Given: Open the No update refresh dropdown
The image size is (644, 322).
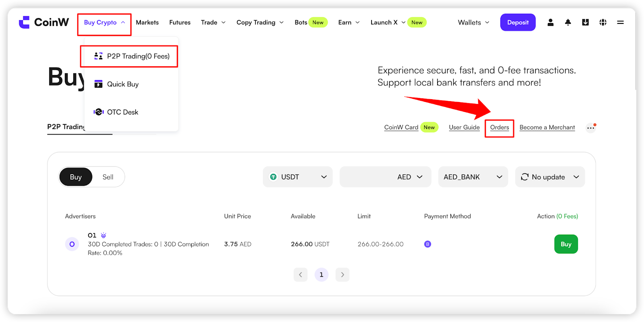Looking at the screenshot, I should (x=550, y=177).
